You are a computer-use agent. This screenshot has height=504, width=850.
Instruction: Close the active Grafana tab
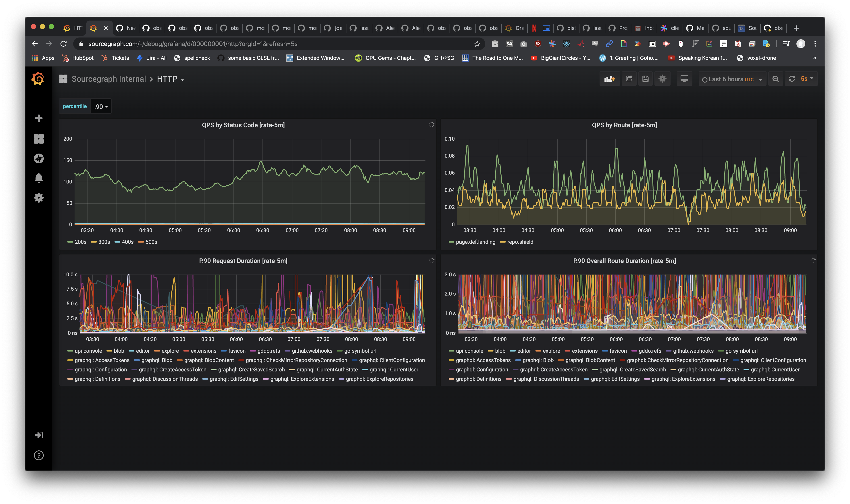point(106,28)
